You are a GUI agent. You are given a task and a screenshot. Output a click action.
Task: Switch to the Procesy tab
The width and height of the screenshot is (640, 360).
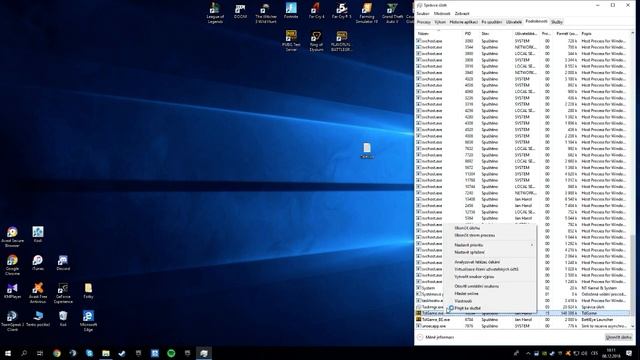click(424, 22)
